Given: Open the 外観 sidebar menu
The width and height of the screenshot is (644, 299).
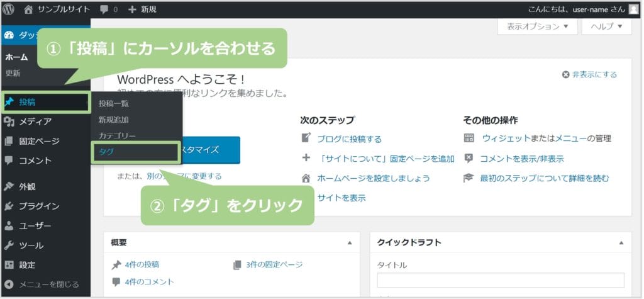Looking at the screenshot, I should click(x=45, y=187).
